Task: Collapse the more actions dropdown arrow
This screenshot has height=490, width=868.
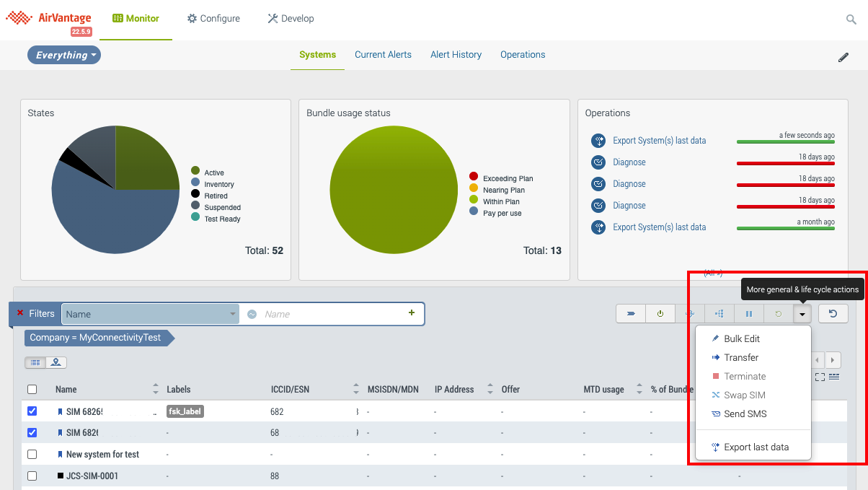Action: [802, 314]
